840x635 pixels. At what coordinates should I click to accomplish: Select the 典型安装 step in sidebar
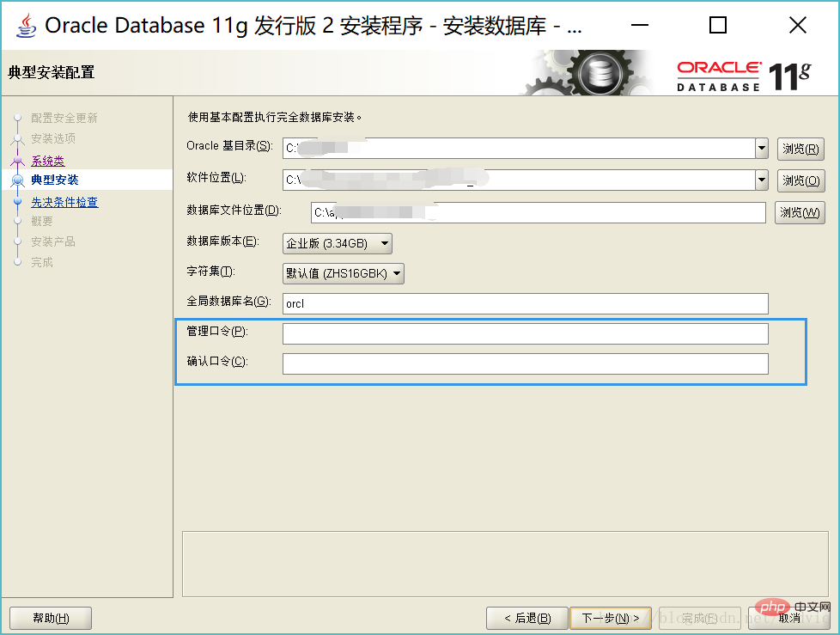pos(55,180)
